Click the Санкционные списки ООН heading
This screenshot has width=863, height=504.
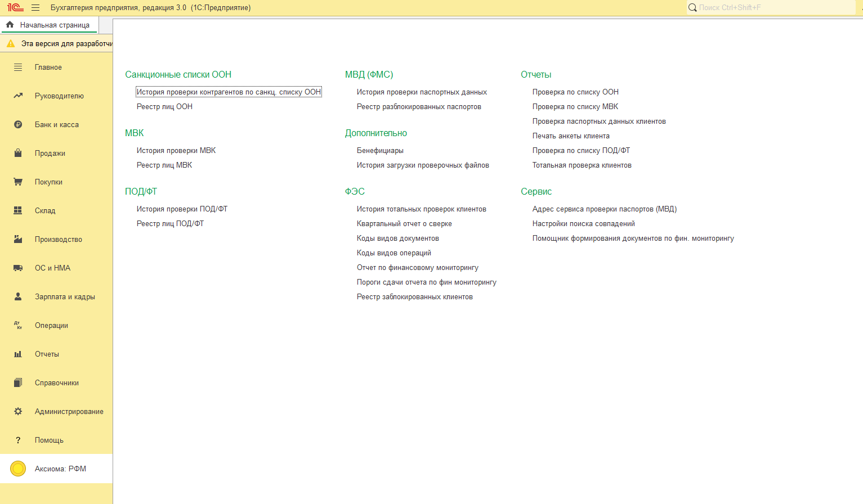click(178, 74)
